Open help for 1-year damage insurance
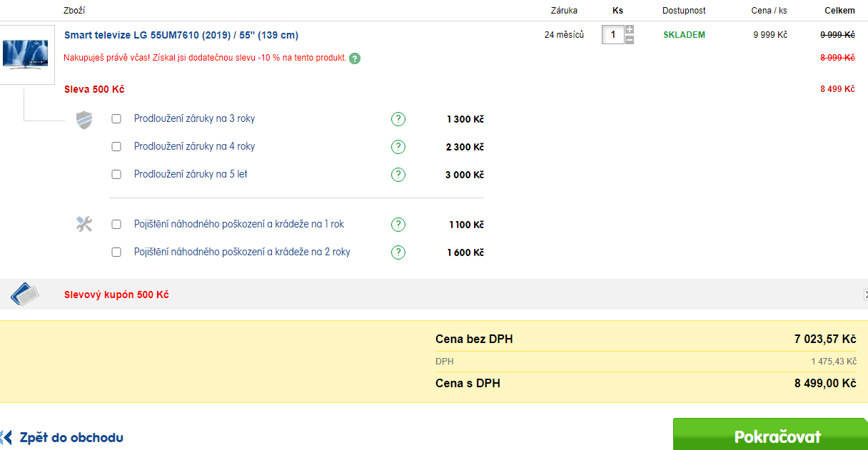Screen dimensions: 868x450 [398, 225]
